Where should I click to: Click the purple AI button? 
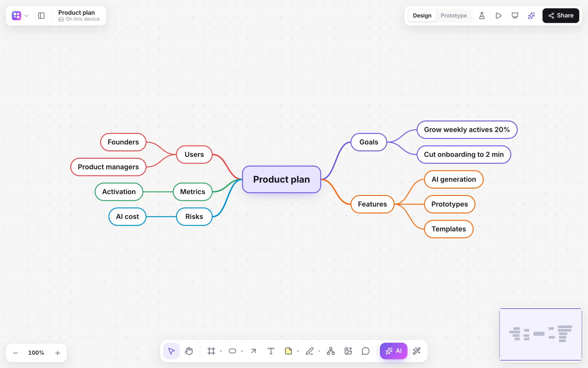coord(394,351)
